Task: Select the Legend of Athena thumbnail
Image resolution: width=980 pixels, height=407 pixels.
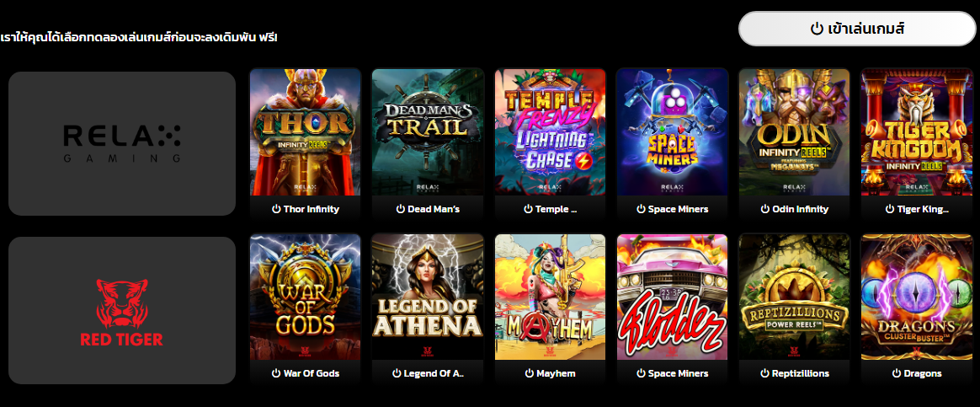Action: tap(428, 297)
